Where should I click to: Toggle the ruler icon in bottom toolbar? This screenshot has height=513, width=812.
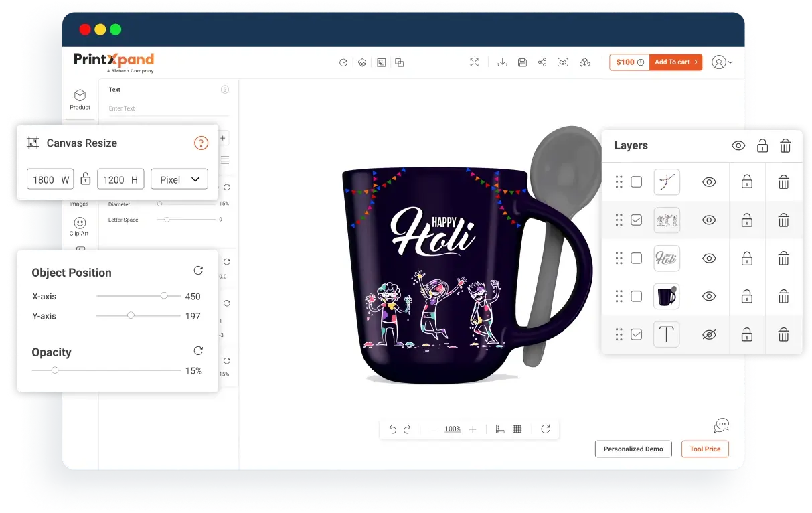point(499,429)
